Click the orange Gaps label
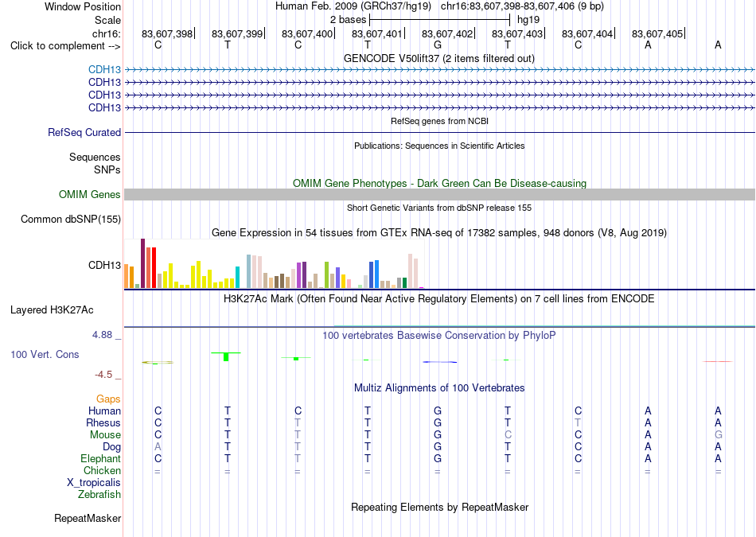This screenshot has height=537, width=756. pos(108,399)
